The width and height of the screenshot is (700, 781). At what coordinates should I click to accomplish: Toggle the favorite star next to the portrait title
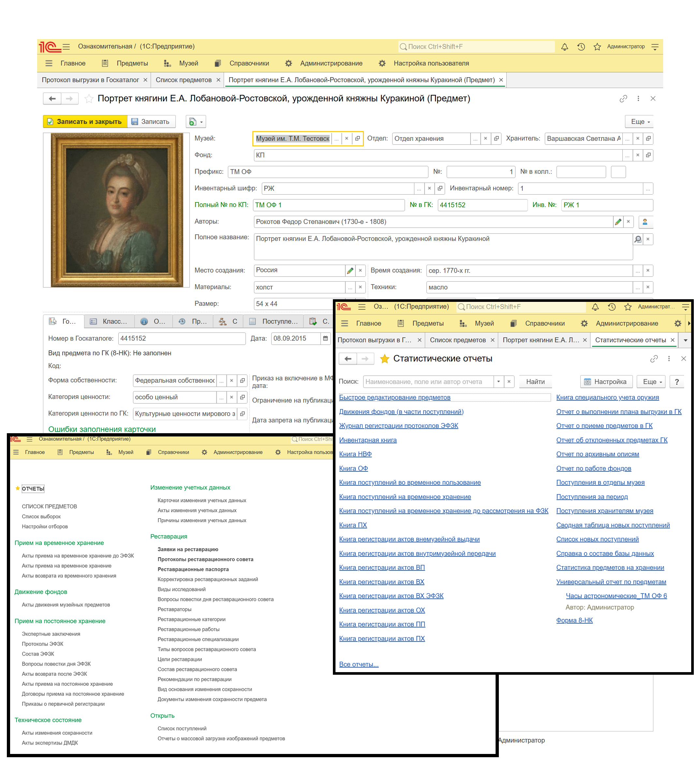click(x=89, y=99)
